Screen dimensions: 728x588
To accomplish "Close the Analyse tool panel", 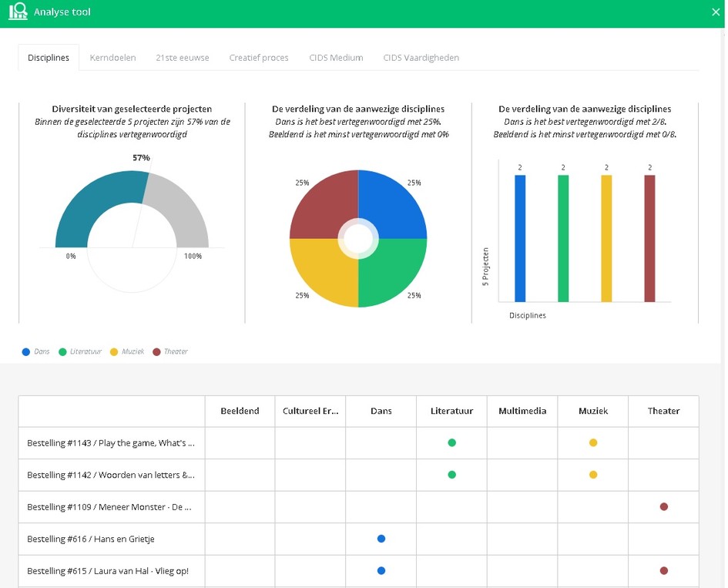I will click(716, 12).
